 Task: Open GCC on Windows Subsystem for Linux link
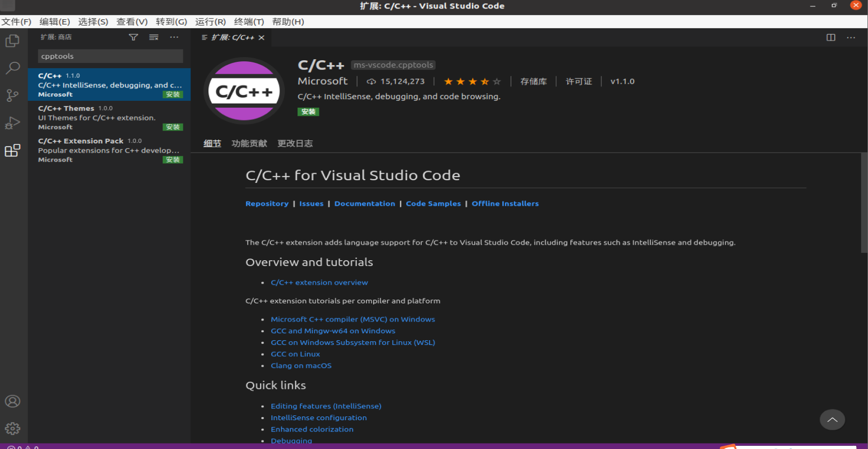pyautogui.click(x=353, y=343)
